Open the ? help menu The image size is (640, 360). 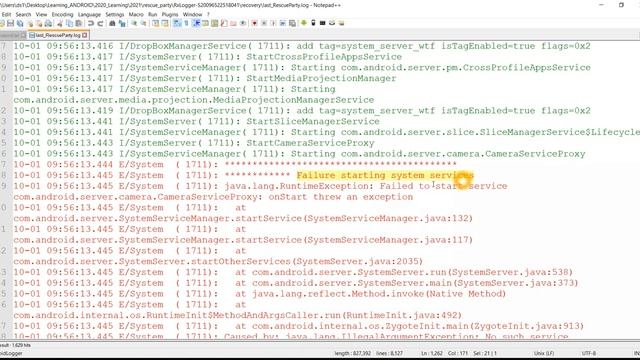[x=208, y=14]
